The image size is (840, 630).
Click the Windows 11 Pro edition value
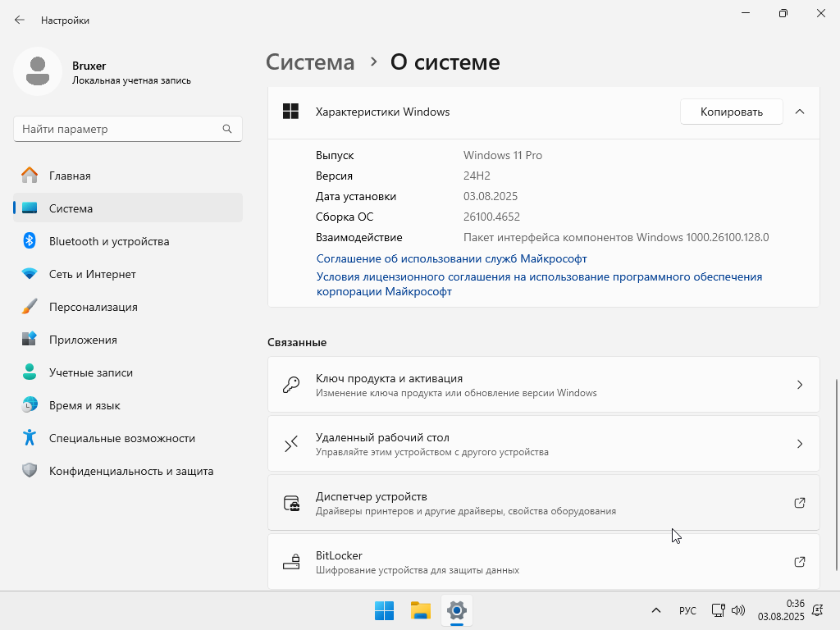503,155
